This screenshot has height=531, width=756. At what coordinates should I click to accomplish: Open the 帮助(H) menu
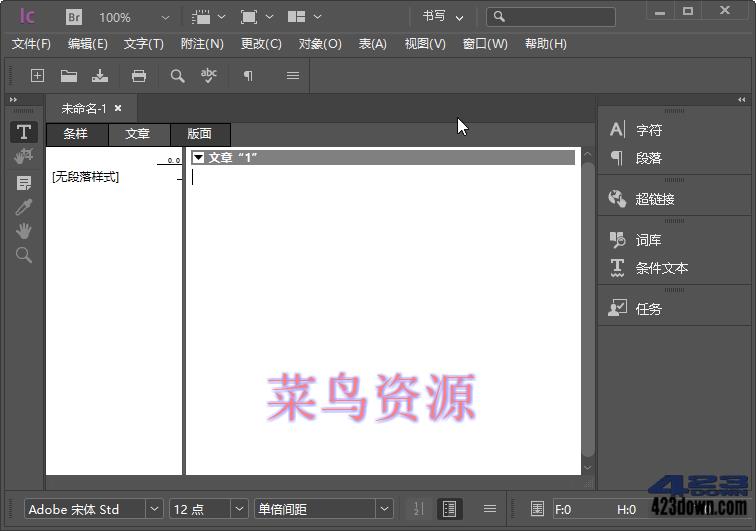tap(546, 44)
